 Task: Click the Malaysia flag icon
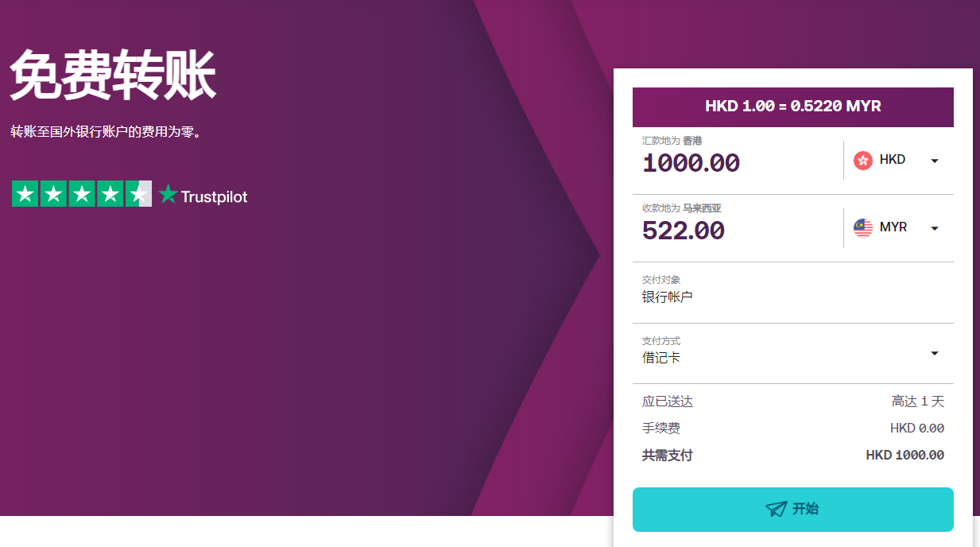(863, 228)
